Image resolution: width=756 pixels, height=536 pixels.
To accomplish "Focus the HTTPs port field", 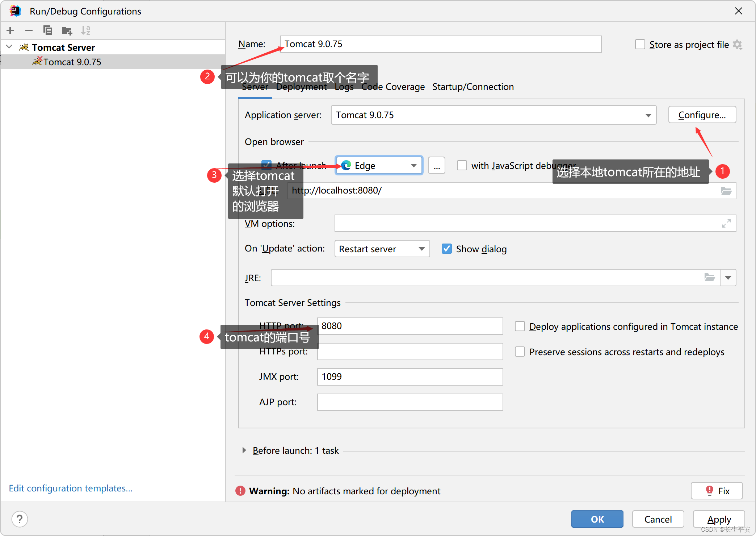I will click(410, 352).
